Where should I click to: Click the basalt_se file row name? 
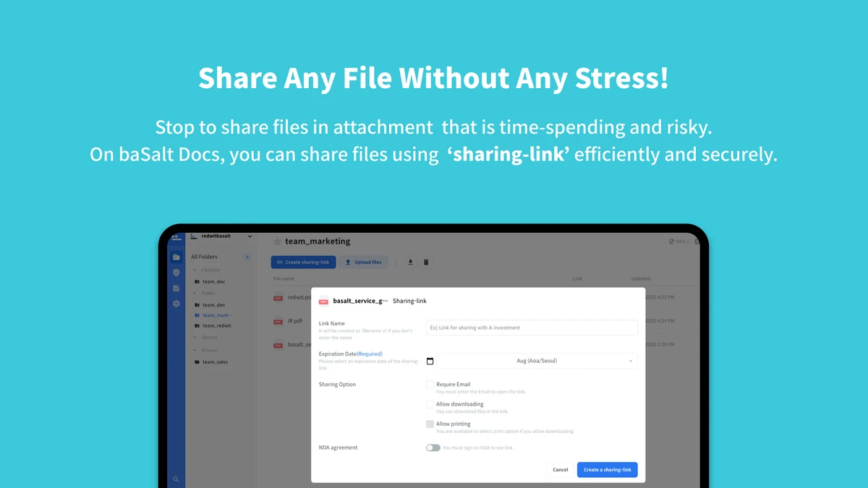pos(299,344)
